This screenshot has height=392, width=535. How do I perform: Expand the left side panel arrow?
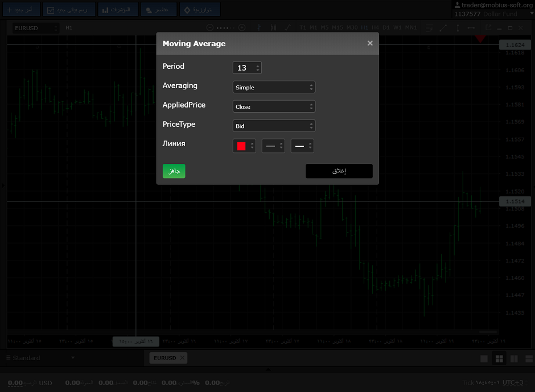(x=3, y=185)
